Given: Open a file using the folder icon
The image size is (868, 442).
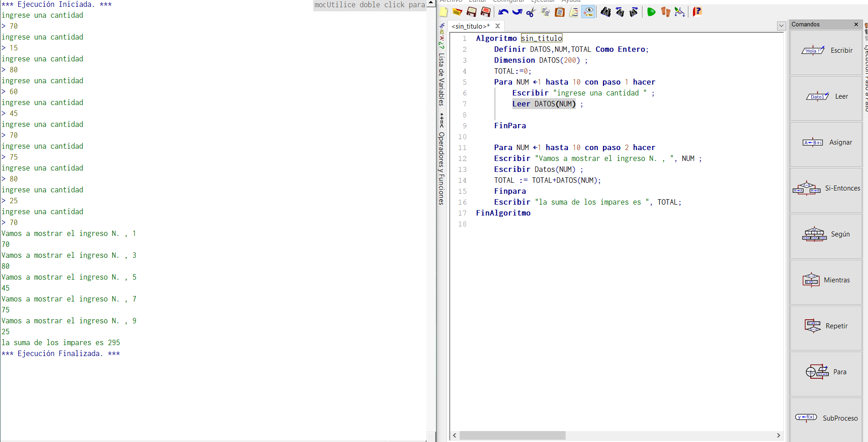Looking at the screenshot, I should click(457, 12).
